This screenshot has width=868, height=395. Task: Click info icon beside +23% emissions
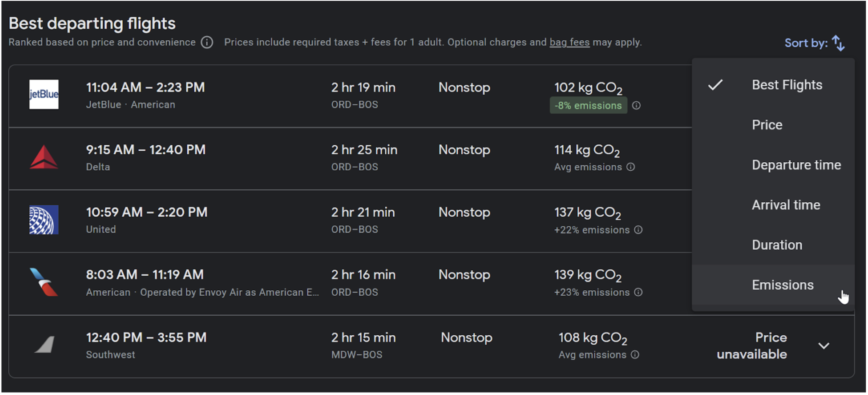pyautogui.click(x=638, y=292)
